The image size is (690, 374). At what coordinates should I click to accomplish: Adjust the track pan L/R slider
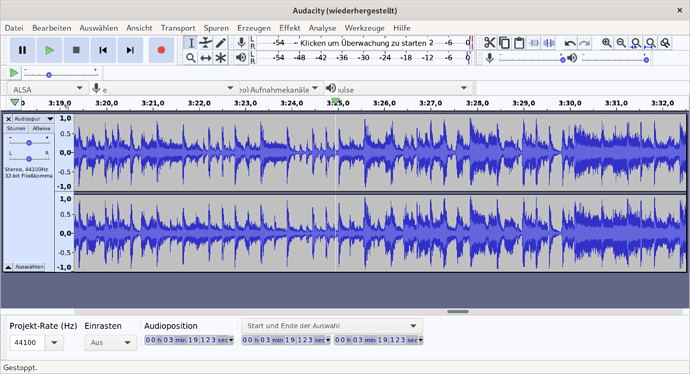click(x=29, y=158)
